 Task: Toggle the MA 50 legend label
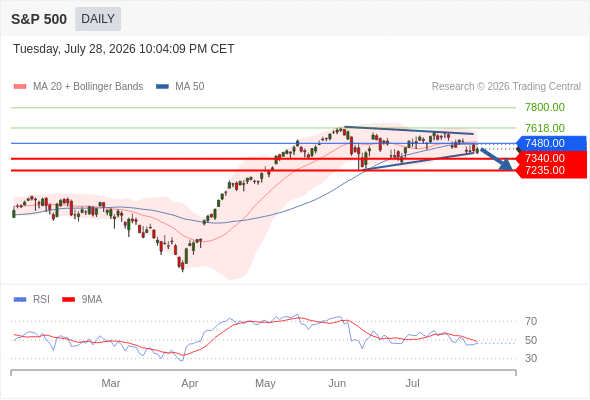(x=190, y=87)
